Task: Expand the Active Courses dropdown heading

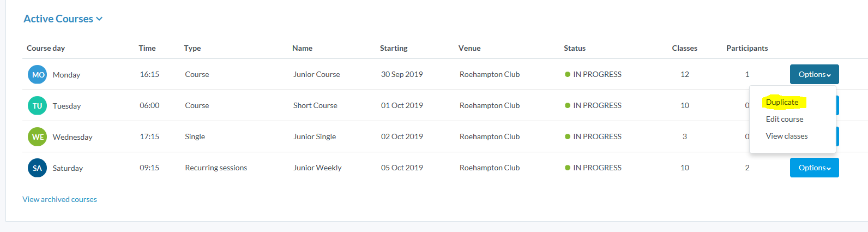Action: coord(63,19)
